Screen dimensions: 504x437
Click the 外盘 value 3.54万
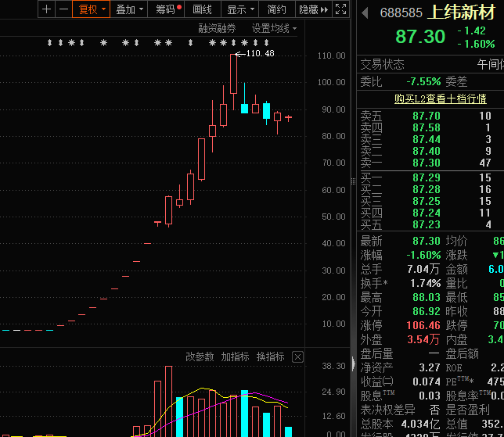click(x=423, y=339)
